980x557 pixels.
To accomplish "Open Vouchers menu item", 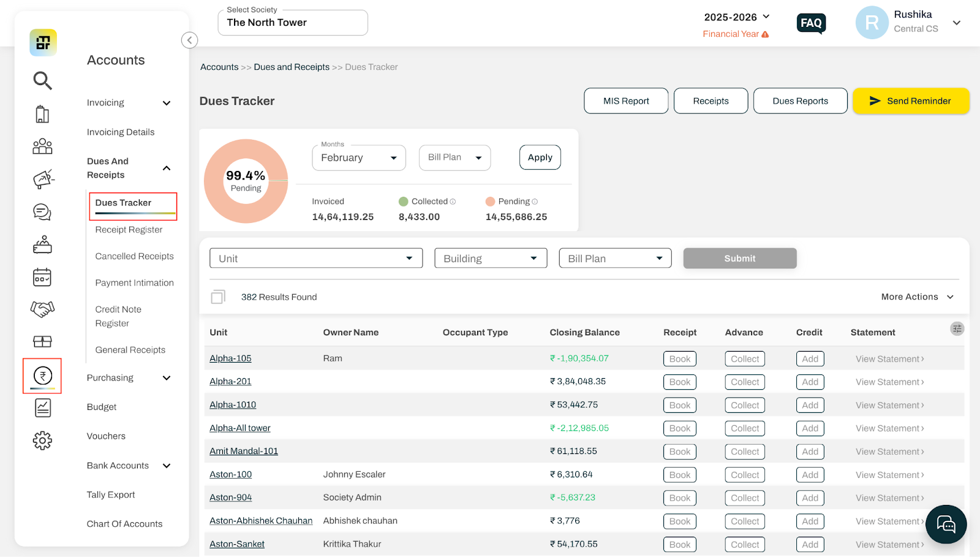I will click(x=106, y=436).
